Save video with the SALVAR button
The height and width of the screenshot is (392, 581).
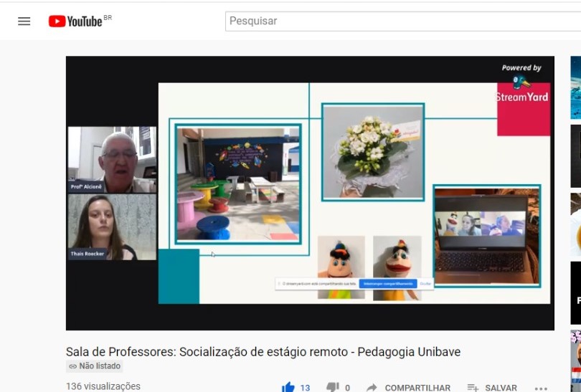tap(492, 388)
